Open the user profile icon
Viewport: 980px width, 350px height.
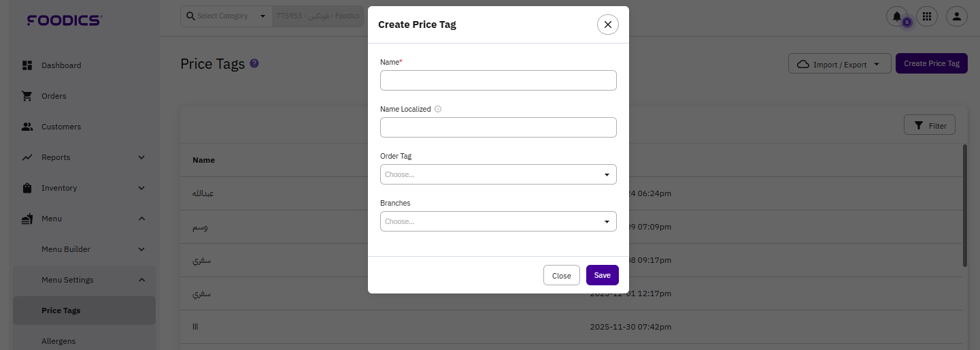pyautogui.click(x=956, y=16)
